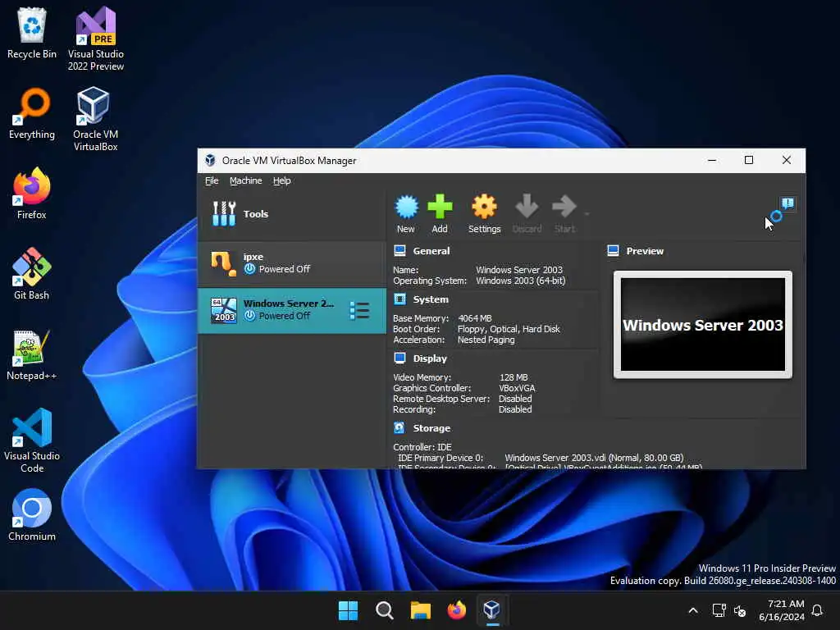Screen dimensions: 840x630
Task: Select the Oracle VM VirtualBox desktop shortcut
Action: click(95, 120)
